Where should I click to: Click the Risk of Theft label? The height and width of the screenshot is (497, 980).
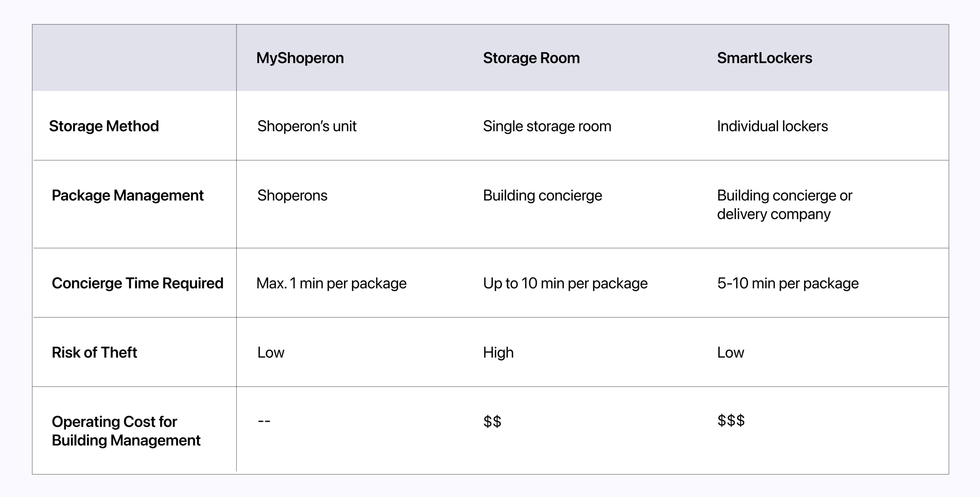pyautogui.click(x=94, y=352)
